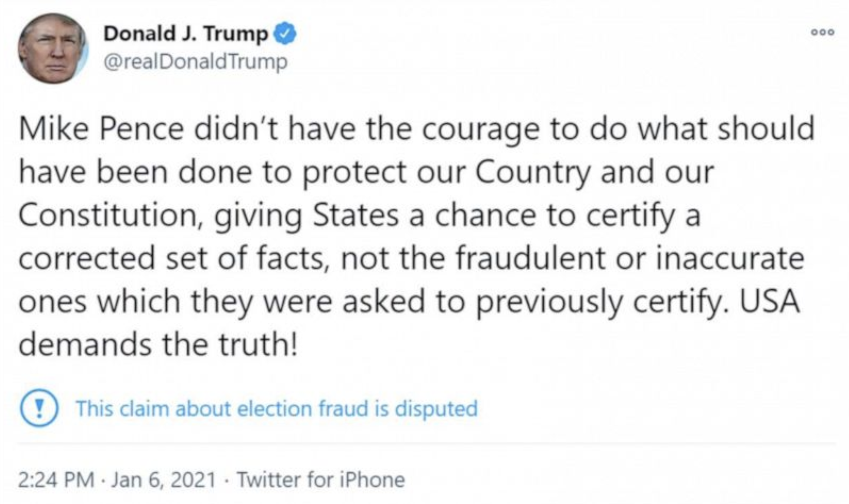Image resolution: width=849 pixels, height=504 pixels.
Task: Click the display name Donald J. Trump
Action: [x=186, y=34]
